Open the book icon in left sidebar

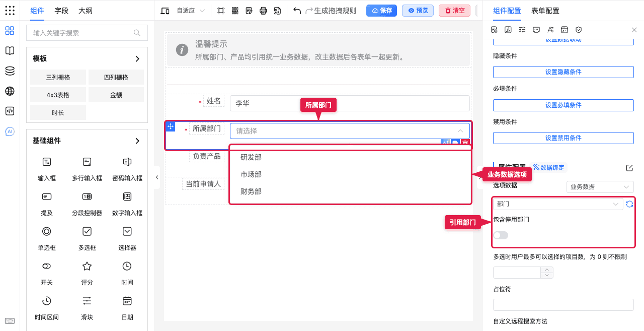point(10,51)
